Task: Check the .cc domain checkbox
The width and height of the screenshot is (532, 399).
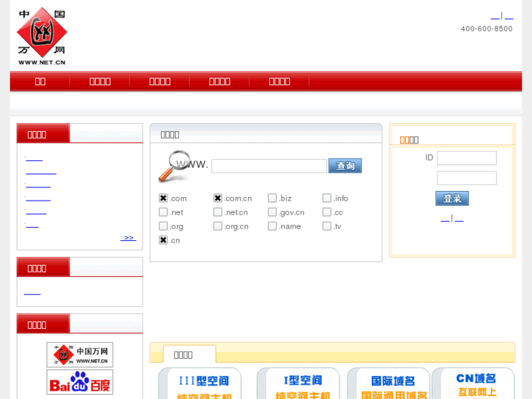Action: coord(326,212)
